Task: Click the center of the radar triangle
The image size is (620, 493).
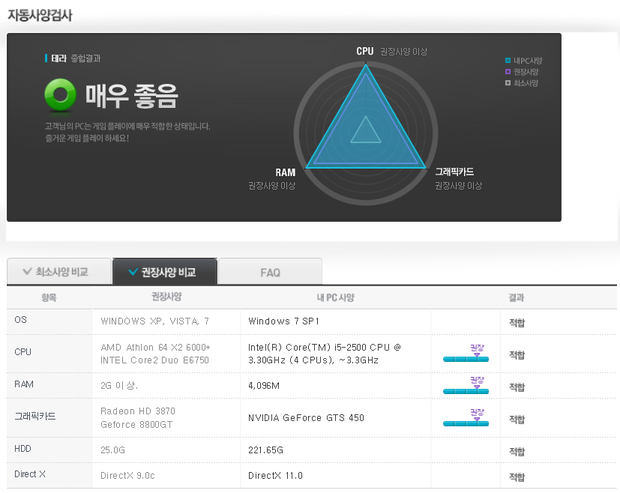Action: pos(364,130)
